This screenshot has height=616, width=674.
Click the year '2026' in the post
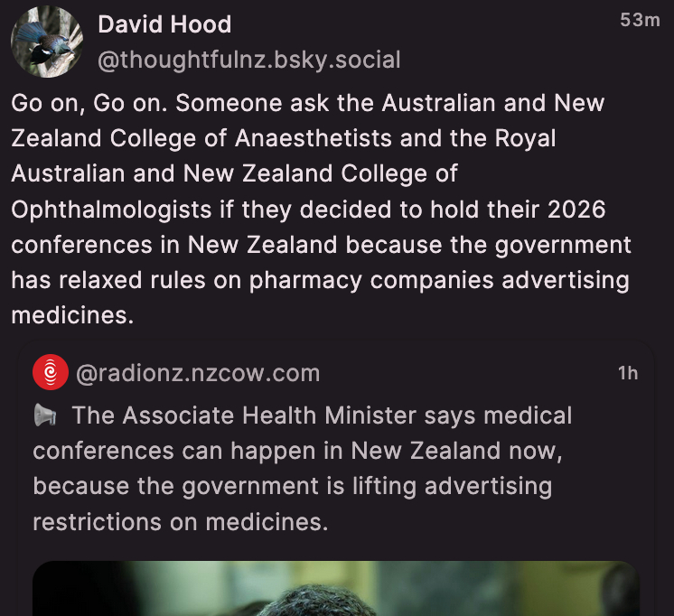pos(576,210)
